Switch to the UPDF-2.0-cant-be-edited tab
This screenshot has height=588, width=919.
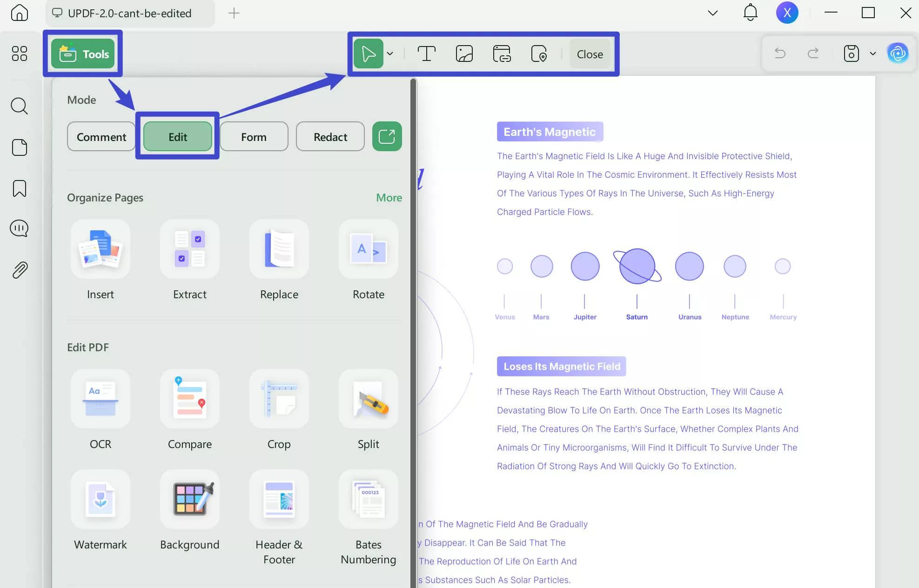point(129,13)
